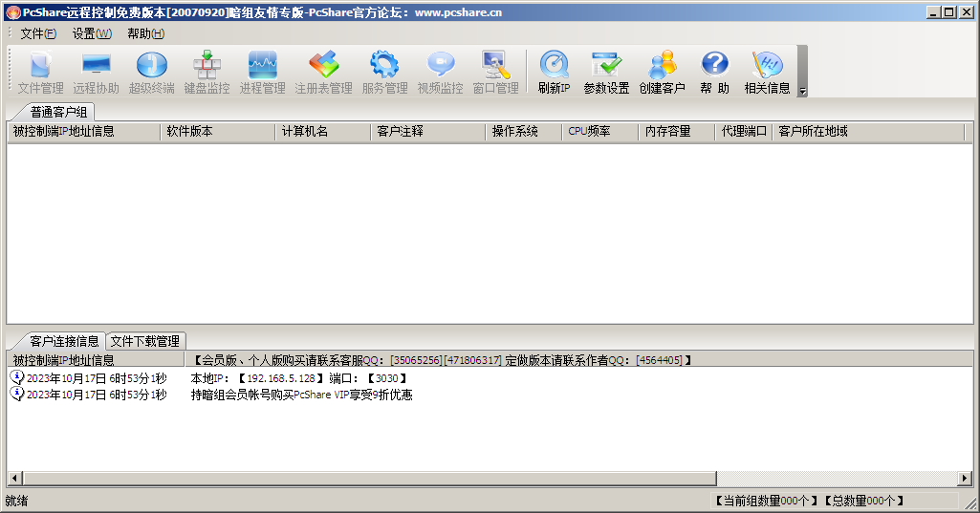Expand the toolbar overflow arrow

[x=803, y=92]
